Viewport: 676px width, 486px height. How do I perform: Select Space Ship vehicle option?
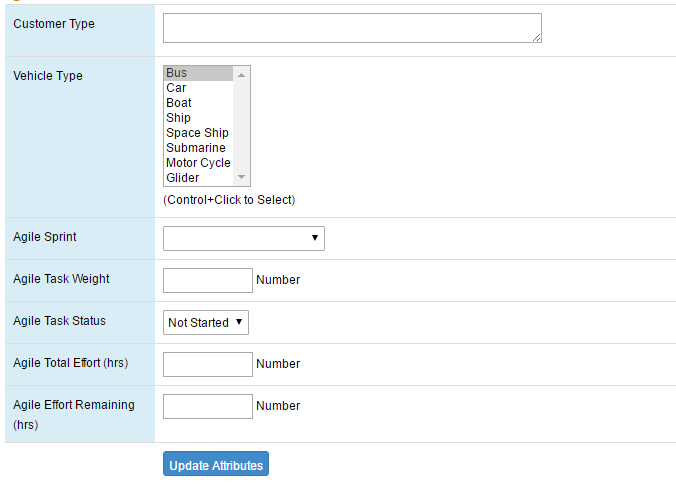[198, 133]
